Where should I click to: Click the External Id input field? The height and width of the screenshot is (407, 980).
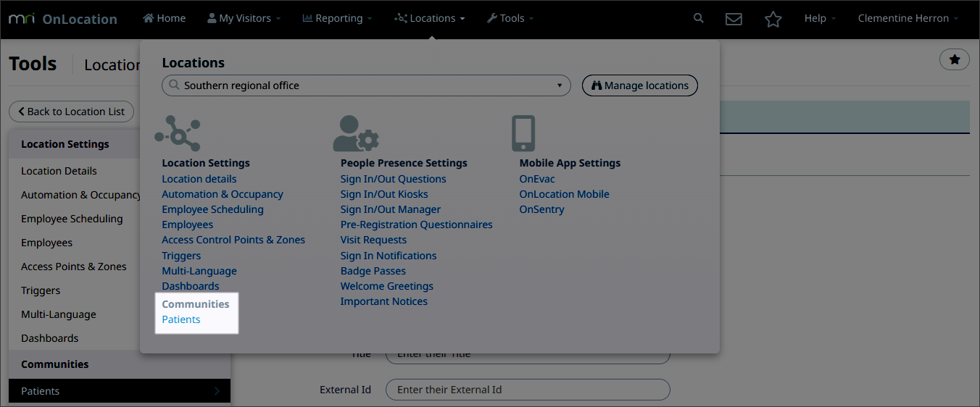(x=527, y=390)
